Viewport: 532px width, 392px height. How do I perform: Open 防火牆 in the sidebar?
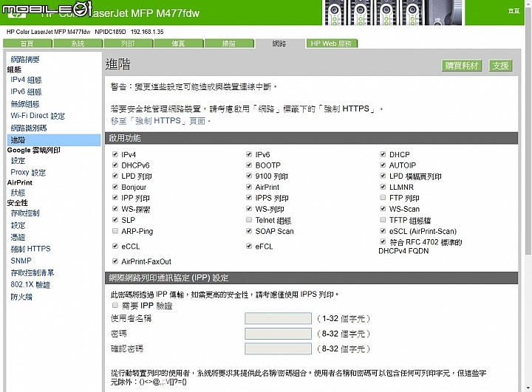tap(21, 297)
